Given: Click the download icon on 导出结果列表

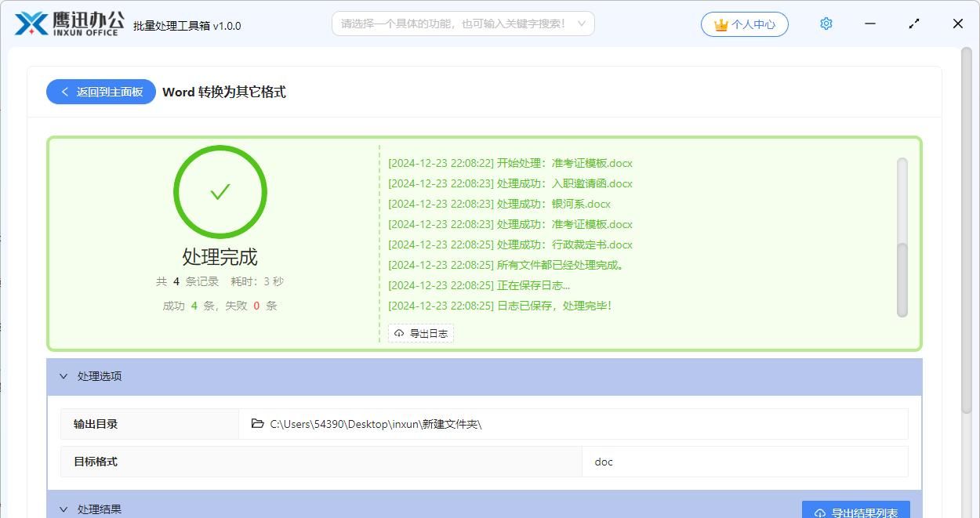Looking at the screenshot, I should click(x=819, y=513).
